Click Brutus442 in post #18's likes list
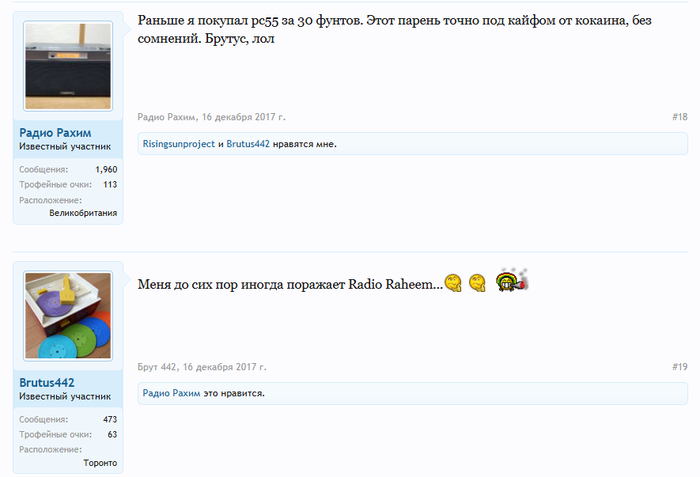Viewport: 700px width, 477px height. pos(248,144)
